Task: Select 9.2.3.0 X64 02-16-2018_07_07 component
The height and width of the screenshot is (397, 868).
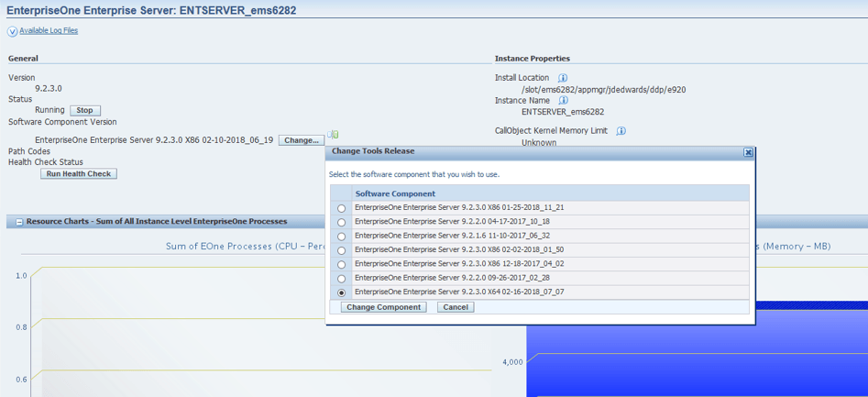Action: [342, 292]
